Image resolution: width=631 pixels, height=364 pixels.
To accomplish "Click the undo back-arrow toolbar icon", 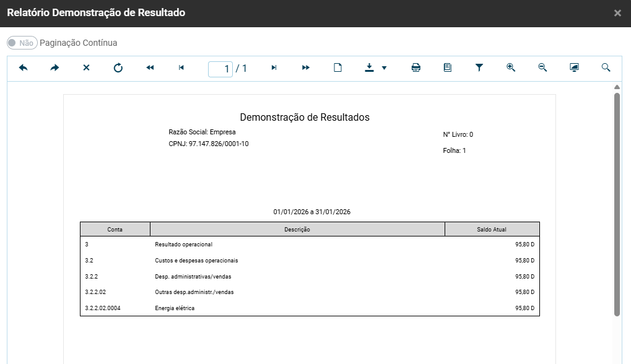I will (24, 67).
